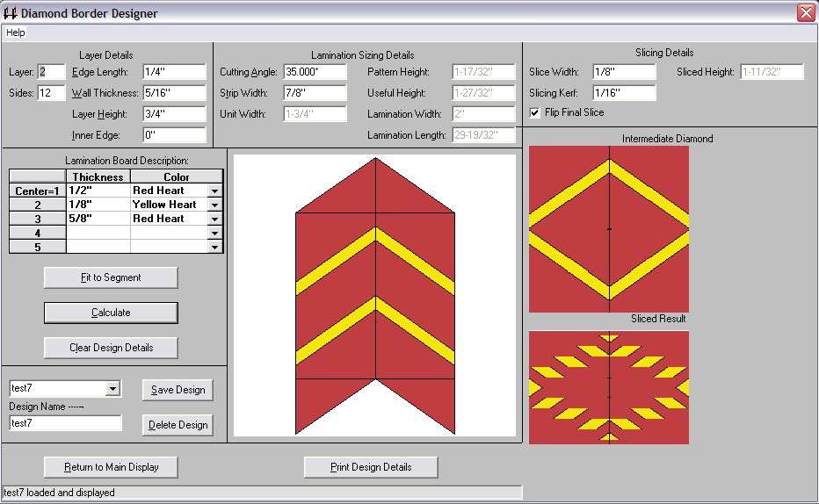819x504 pixels.
Task: Click the Pattern Height field
Action: pyautogui.click(x=483, y=72)
